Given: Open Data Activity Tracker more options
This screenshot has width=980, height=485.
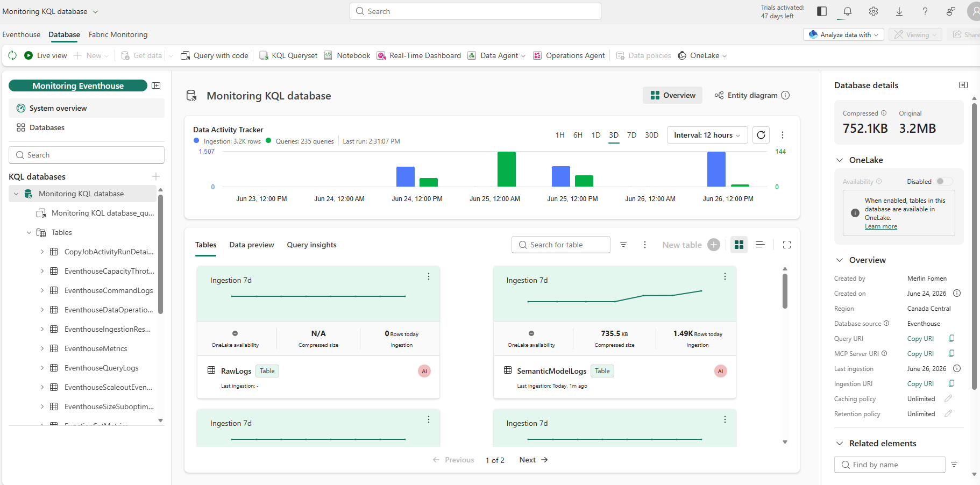Looking at the screenshot, I should 783,135.
